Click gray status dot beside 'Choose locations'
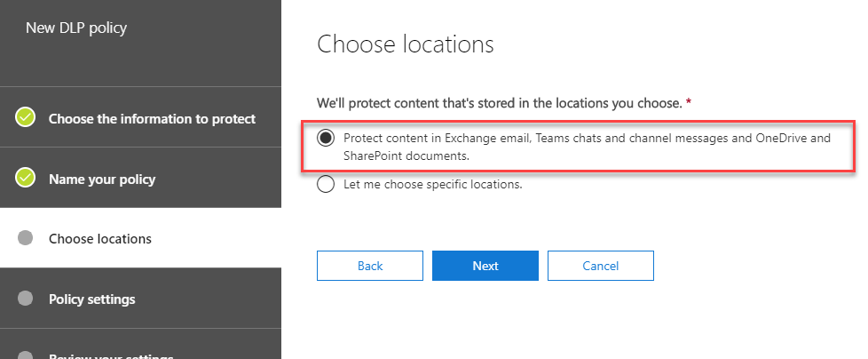The height and width of the screenshot is (359, 868). (x=26, y=237)
